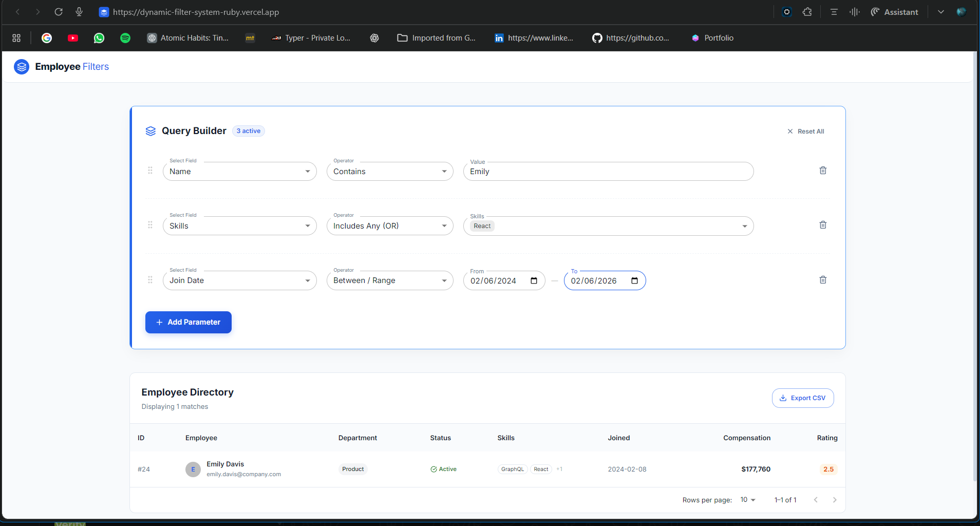The width and height of the screenshot is (980, 526).
Task: Click the Add Parameter button
Action: [x=188, y=322]
